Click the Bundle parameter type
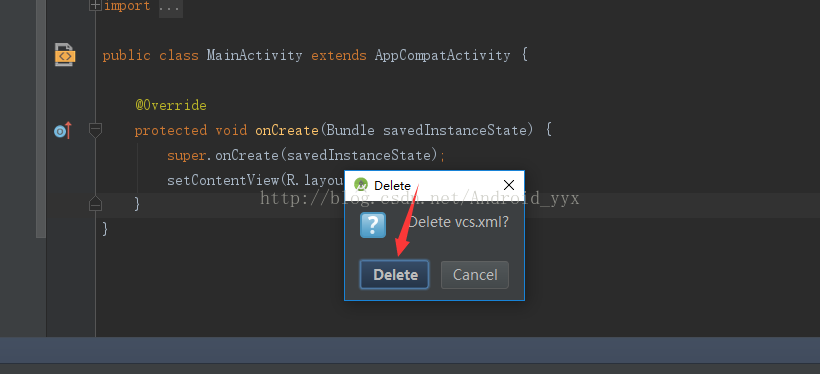The height and width of the screenshot is (374, 820). pyautogui.click(x=350, y=130)
